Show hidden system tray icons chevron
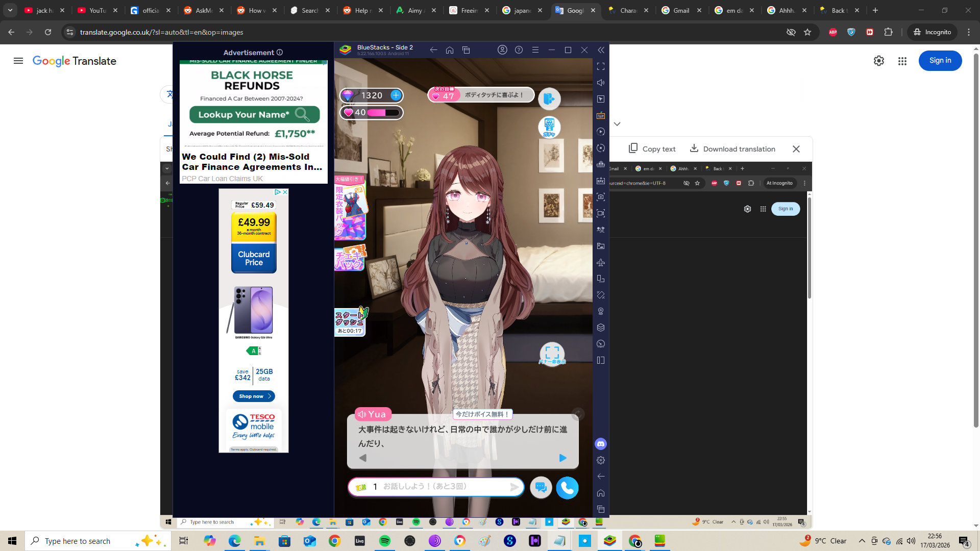 click(862, 541)
